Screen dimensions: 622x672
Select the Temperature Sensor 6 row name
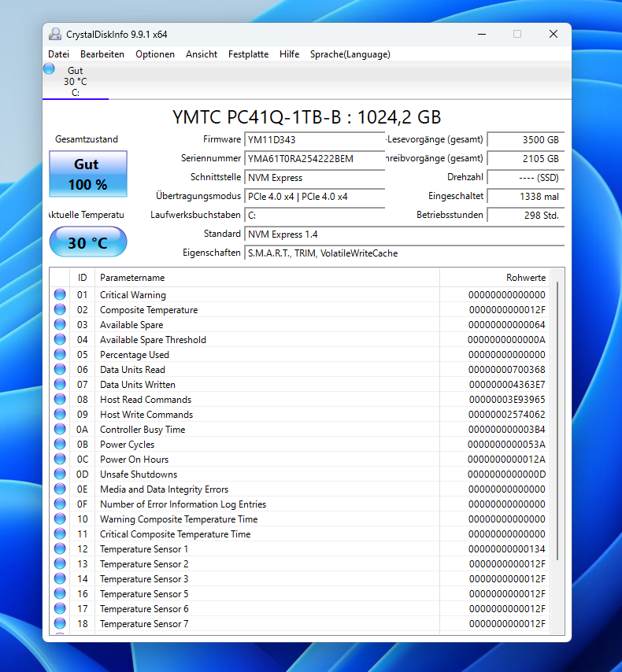pyautogui.click(x=144, y=608)
